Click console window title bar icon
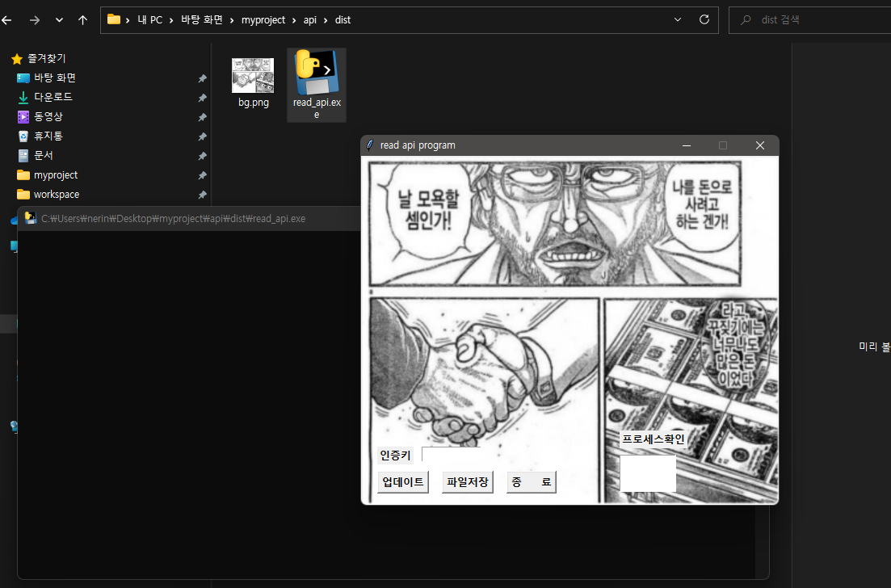891x588 pixels. tap(30, 218)
